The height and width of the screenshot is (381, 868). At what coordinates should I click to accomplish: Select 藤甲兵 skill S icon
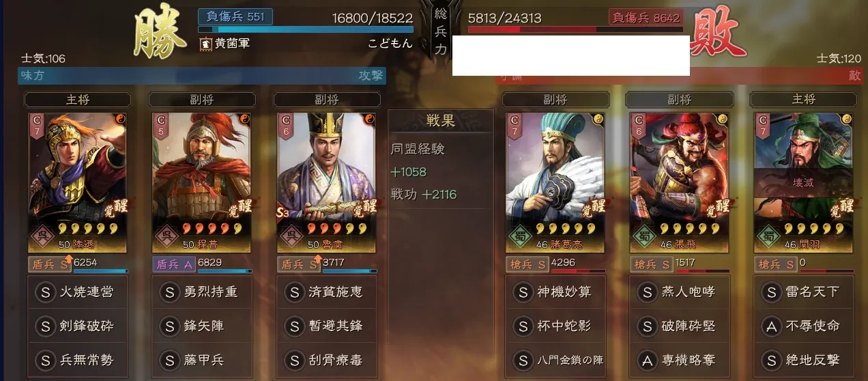[169, 361]
